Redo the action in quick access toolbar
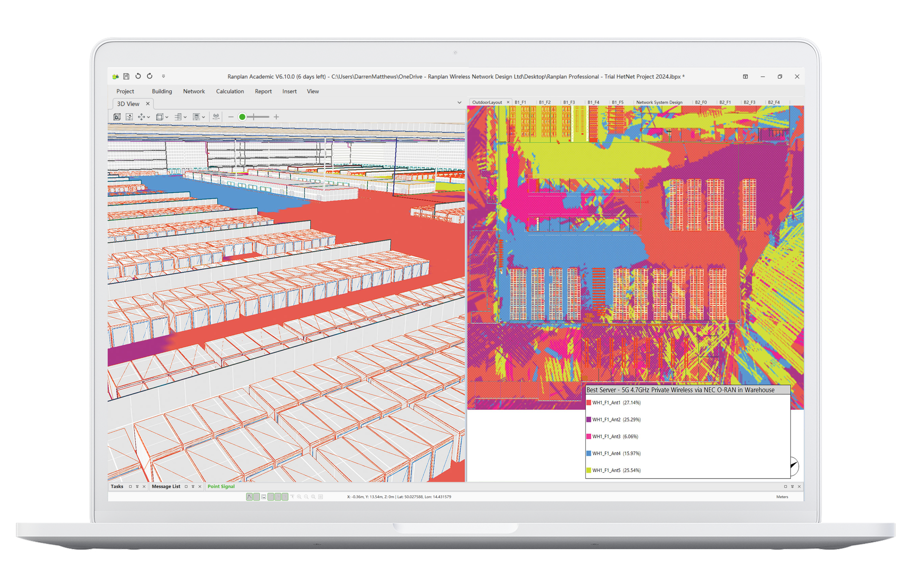This screenshot has width=911, height=588. point(150,76)
